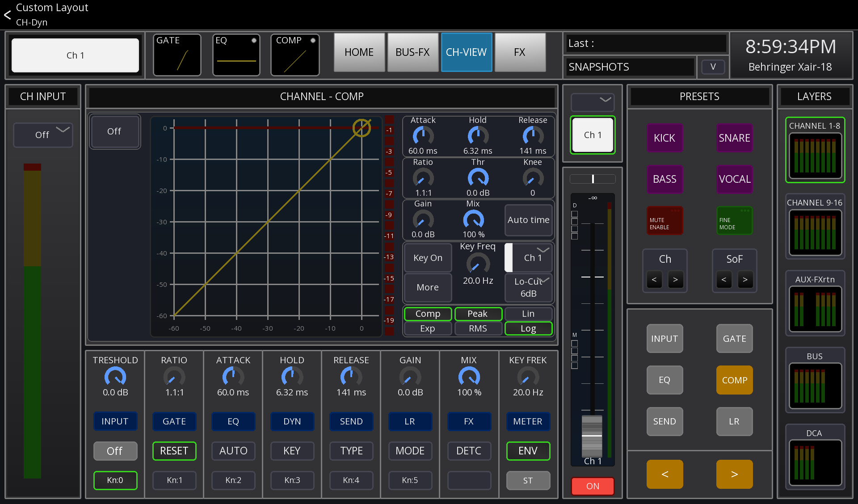Click the Attack knob in comp panel
The height and width of the screenshot is (504, 858).
click(423, 136)
